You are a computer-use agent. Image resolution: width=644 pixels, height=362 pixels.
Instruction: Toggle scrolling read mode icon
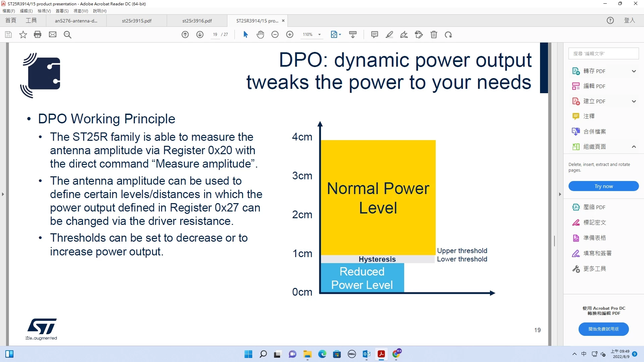353,35
